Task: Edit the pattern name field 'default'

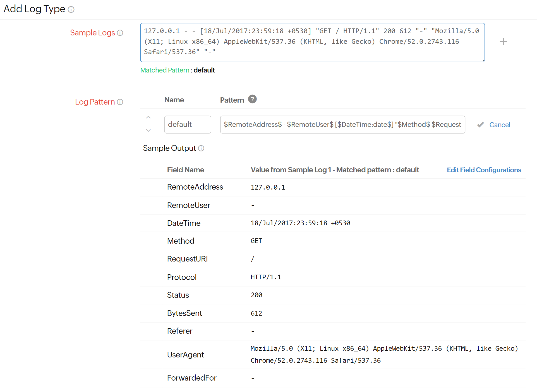Action: tap(188, 125)
